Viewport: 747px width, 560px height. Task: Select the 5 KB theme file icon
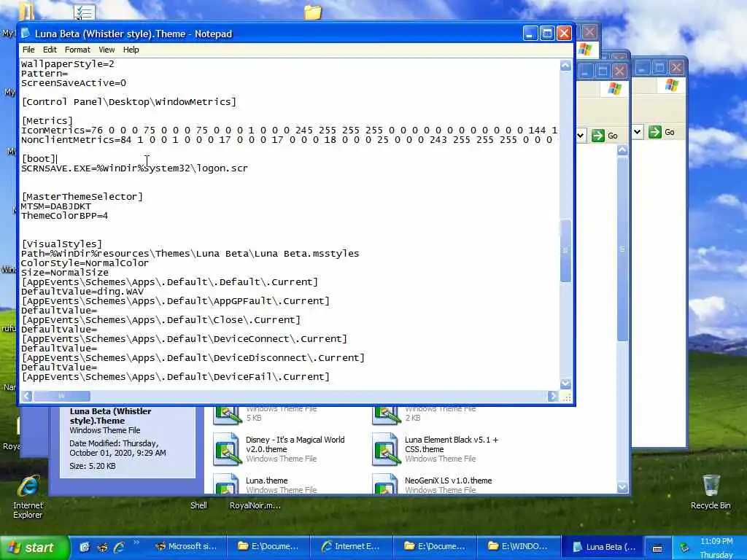[x=227, y=415]
